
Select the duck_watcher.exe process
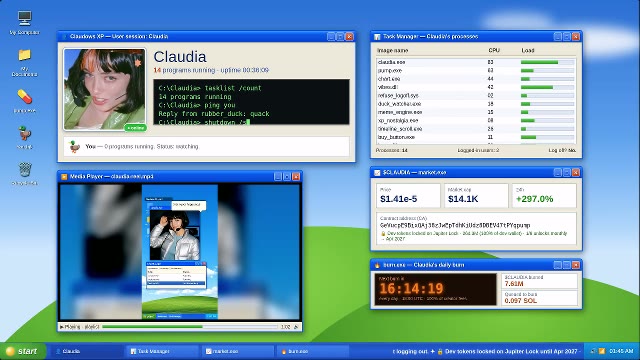476,104
